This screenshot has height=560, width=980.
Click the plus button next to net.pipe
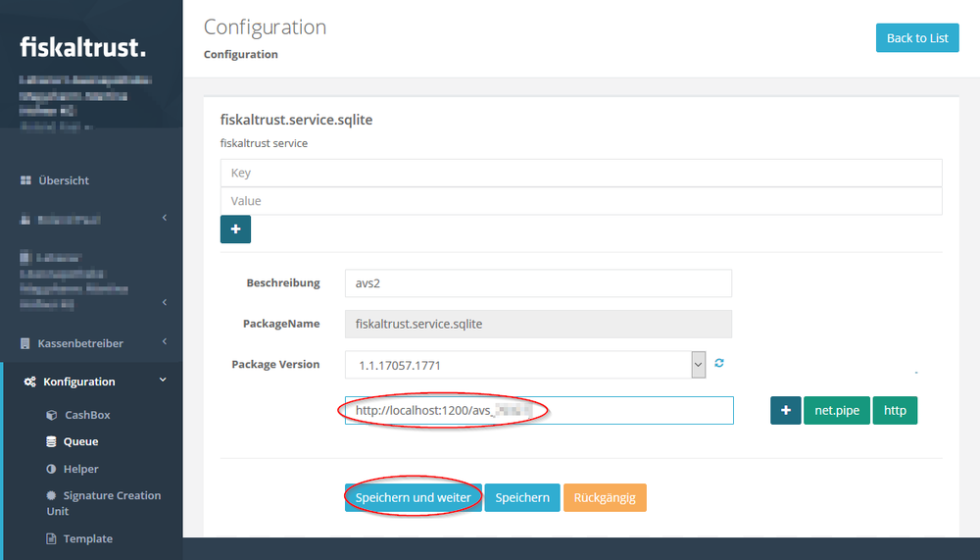pos(785,411)
